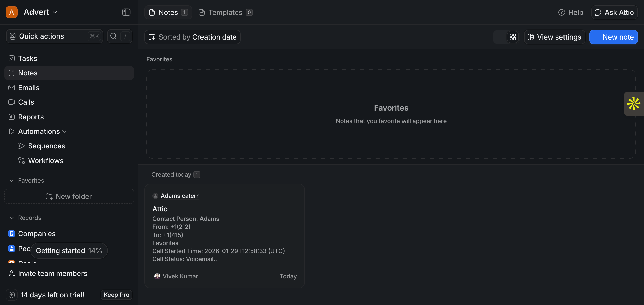Select the Notes tab in the header

coord(168,12)
